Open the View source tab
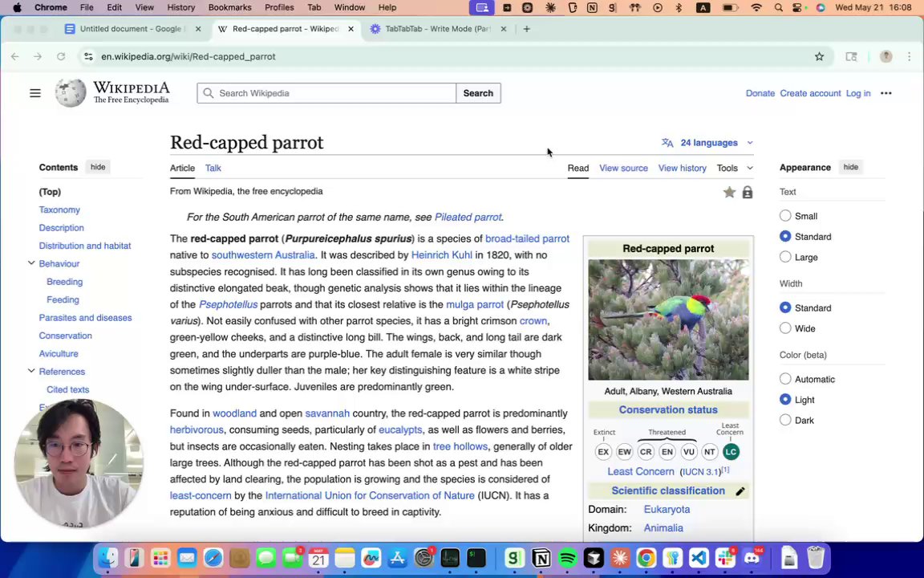The height and width of the screenshot is (578, 924). (x=623, y=168)
